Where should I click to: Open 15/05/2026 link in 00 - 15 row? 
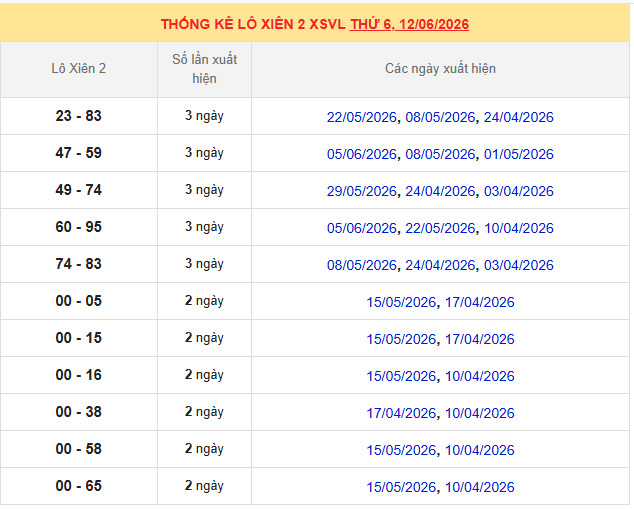pyautogui.click(x=401, y=339)
